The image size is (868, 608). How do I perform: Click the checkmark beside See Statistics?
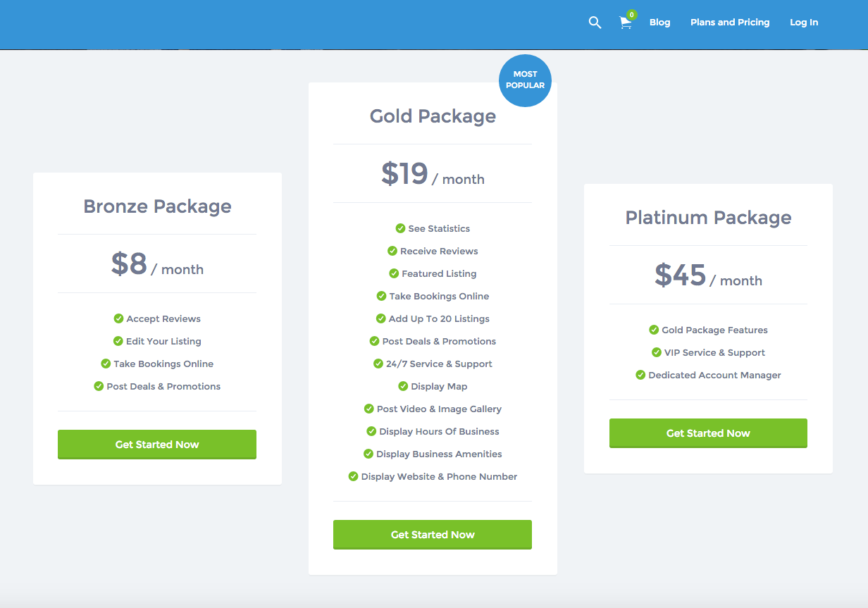tap(400, 228)
